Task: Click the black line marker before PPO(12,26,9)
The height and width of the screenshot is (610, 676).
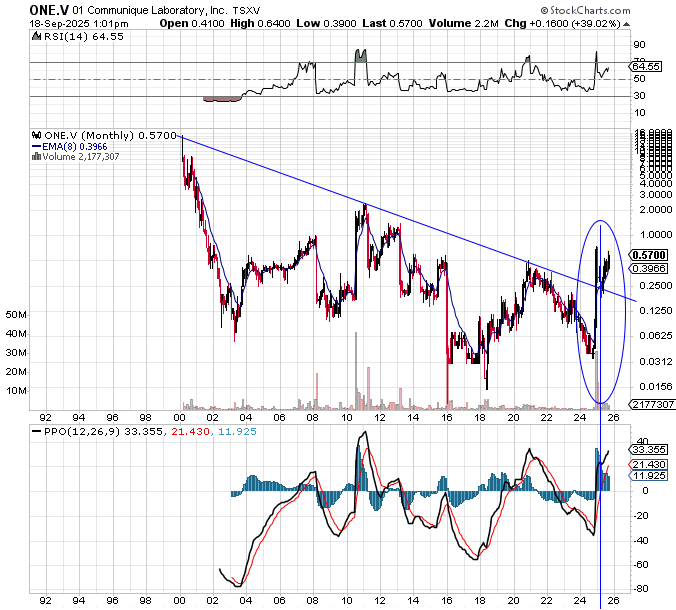Action: tap(37, 432)
